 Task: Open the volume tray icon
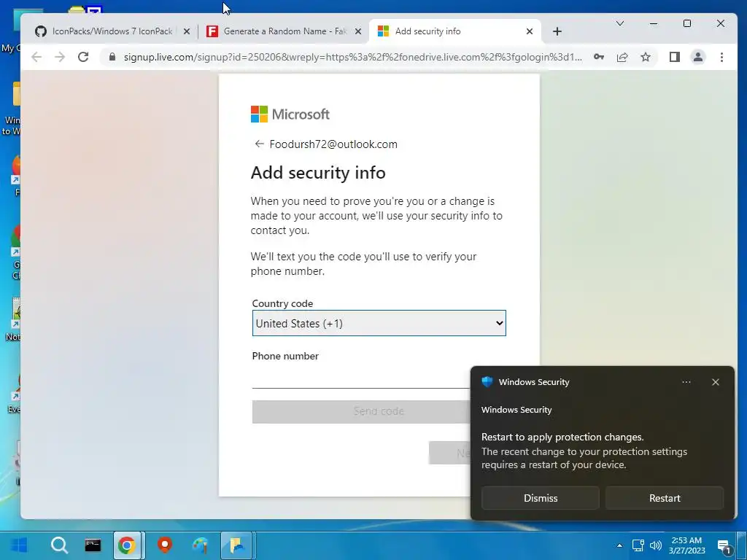pyautogui.click(x=656, y=545)
